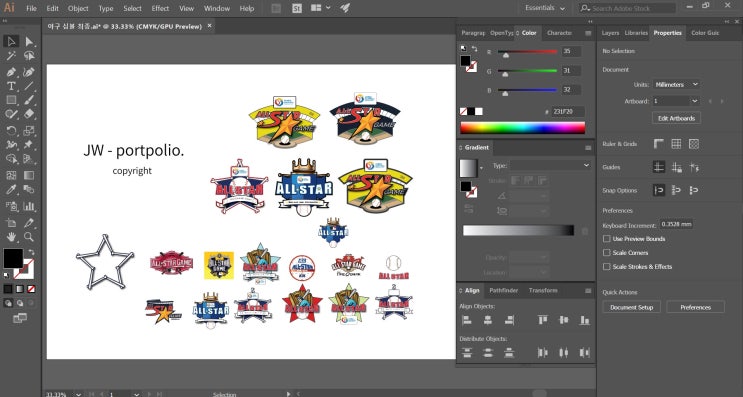This screenshot has height=397, width=743.
Task: Switch to the Character tab
Action: pos(559,33)
